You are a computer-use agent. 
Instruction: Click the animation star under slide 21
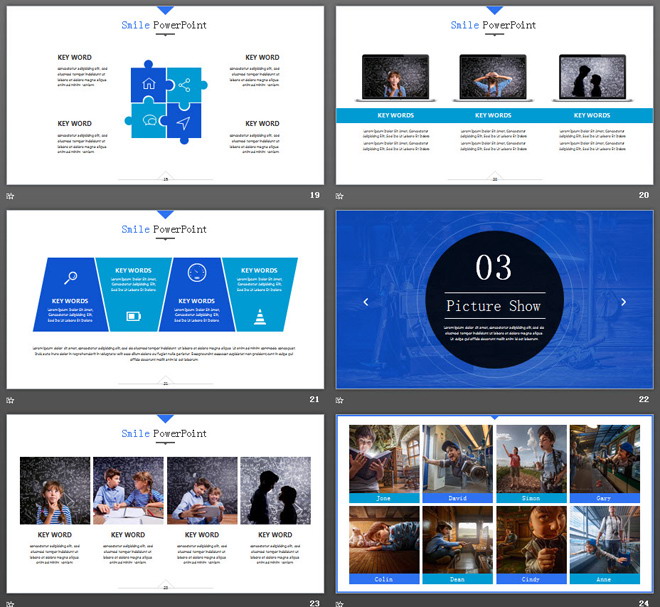tap(10, 400)
